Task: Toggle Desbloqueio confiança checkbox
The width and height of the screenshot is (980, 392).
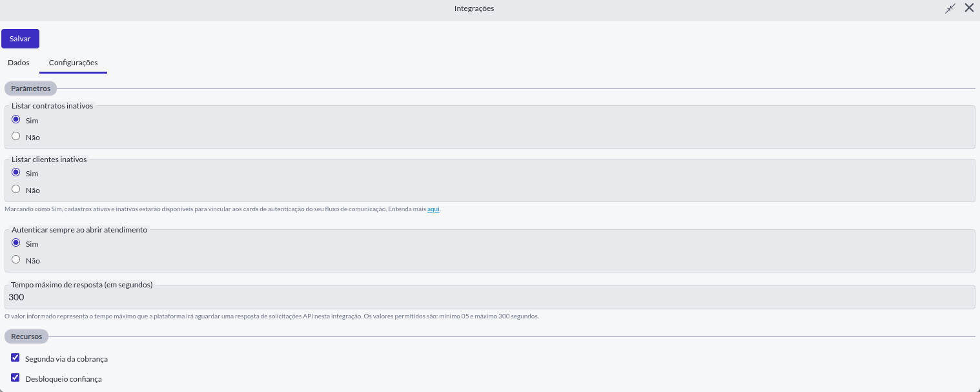Action: tap(15, 378)
